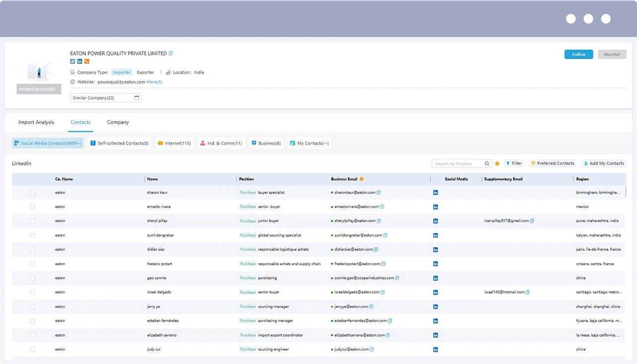Open LinkedIn icon for judy cui
Viewport: 637px width, 364px height.
[x=435, y=350]
